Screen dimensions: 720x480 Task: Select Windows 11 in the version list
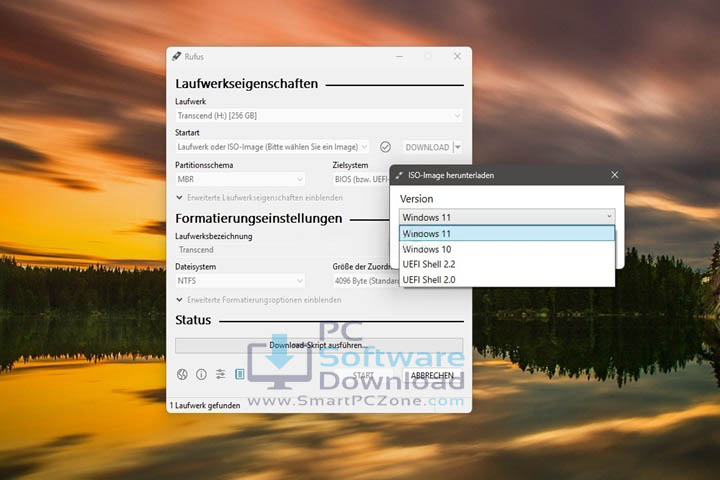click(507, 233)
